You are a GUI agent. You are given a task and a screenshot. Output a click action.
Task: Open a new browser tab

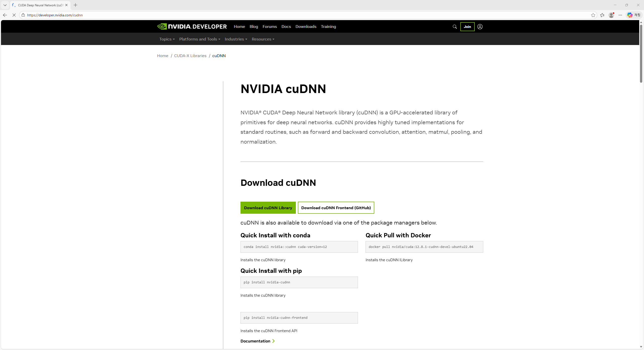click(75, 5)
